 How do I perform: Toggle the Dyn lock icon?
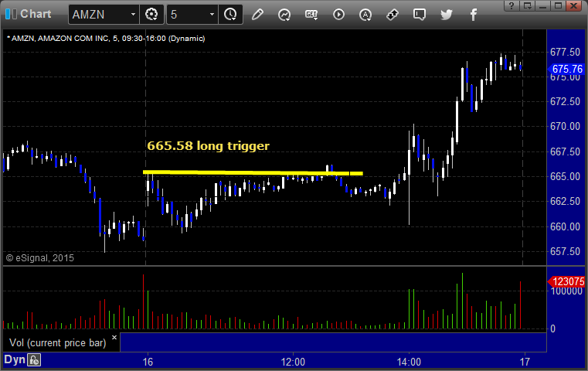[x=34, y=360]
